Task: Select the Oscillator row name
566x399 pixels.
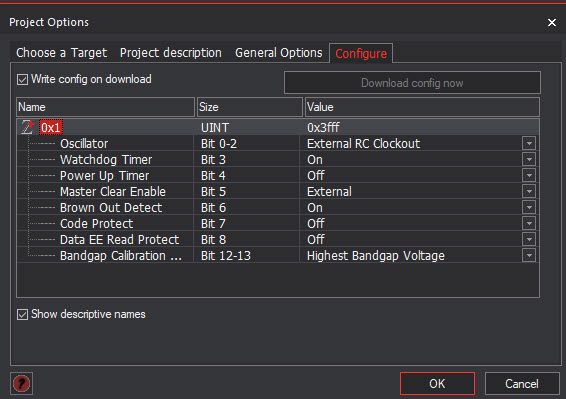Action: coord(84,144)
